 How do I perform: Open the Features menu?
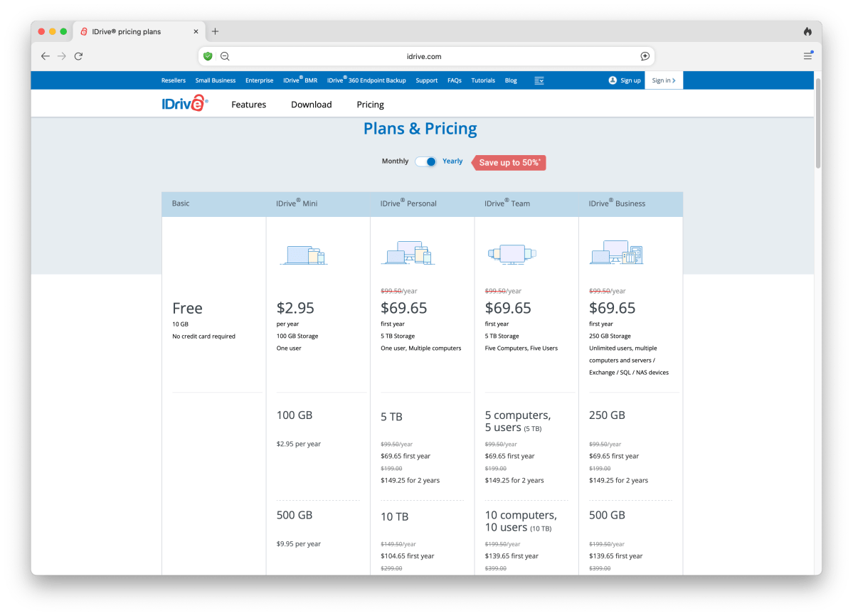click(248, 105)
